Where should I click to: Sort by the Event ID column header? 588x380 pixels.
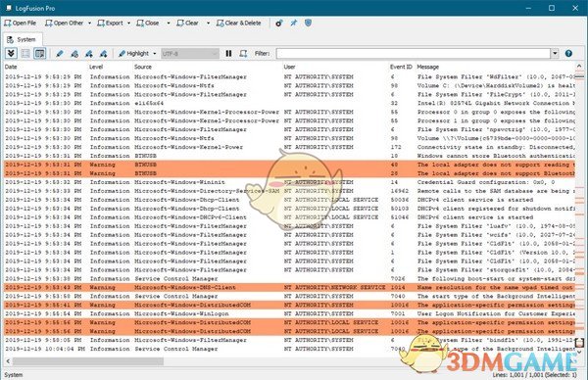click(x=401, y=67)
